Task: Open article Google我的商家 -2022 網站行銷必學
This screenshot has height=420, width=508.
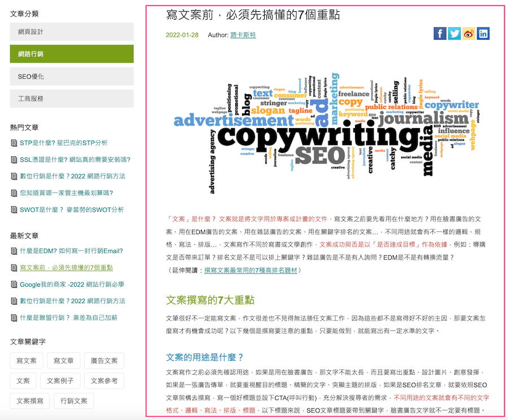Action: point(72,285)
